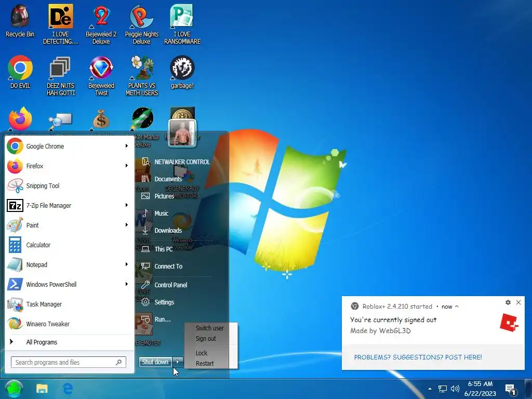Expand Firefox jump list arrow
The image size is (532, 399).
(x=126, y=166)
